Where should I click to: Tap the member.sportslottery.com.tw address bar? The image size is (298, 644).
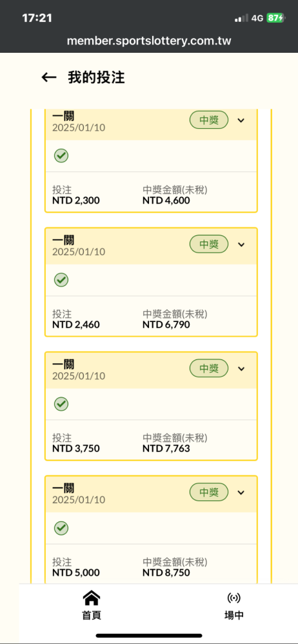(149, 41)
